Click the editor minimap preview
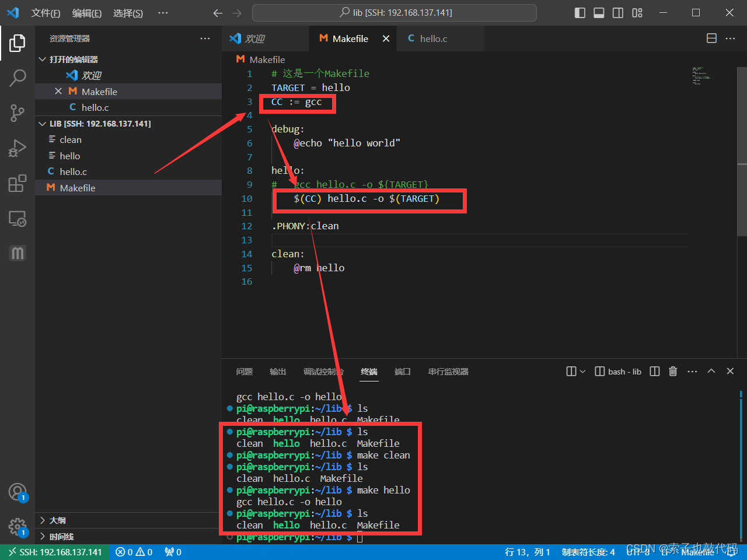The height and width of the screenshot is (560, 747). [x=701, y=76]
